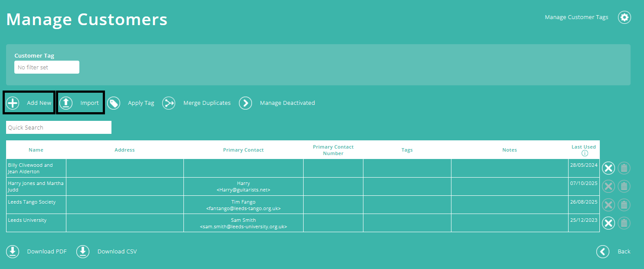Deactivate Billy Clivewood and Jean Alderton
The image size is (644, 269).
(608, 168)
